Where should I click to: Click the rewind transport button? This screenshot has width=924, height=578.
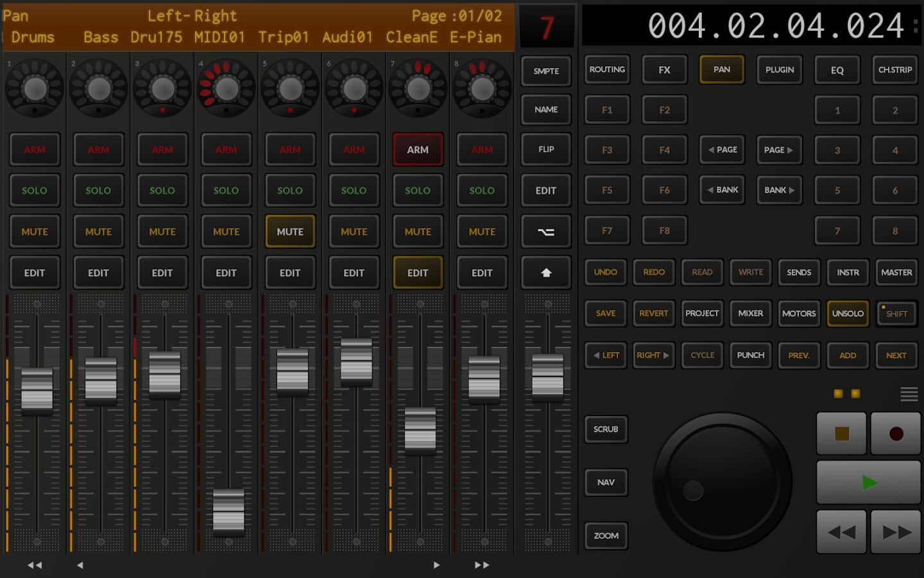(841, 532)
